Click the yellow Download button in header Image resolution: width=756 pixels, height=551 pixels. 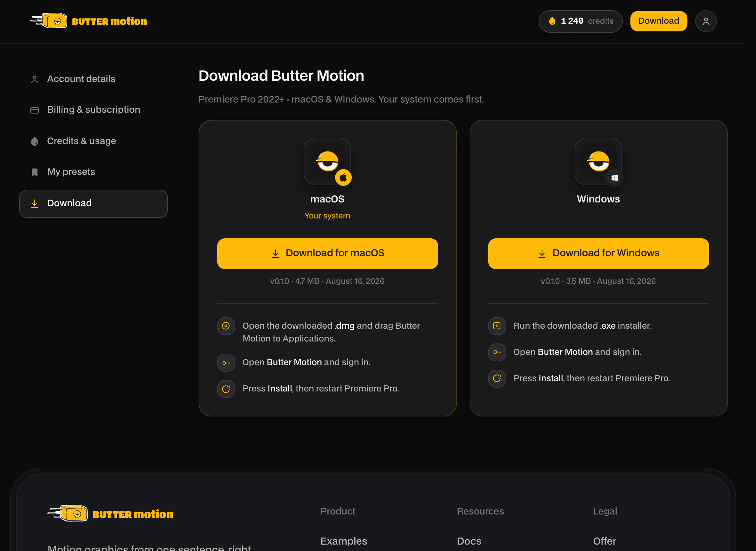coord(659,21)
